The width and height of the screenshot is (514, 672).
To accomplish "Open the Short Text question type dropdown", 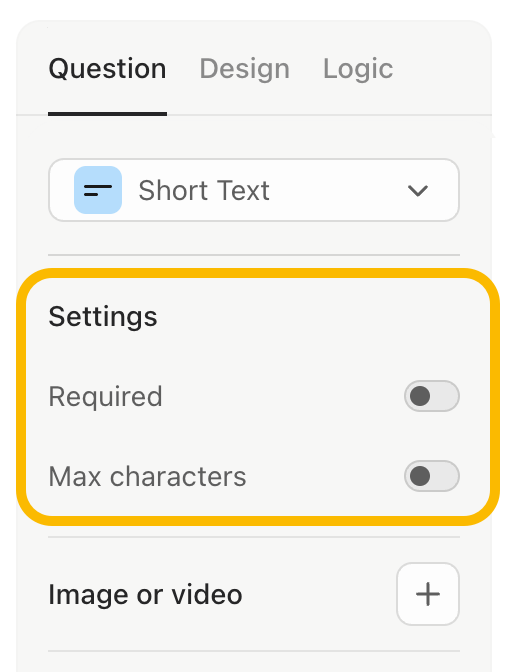I will pos(254,190).
